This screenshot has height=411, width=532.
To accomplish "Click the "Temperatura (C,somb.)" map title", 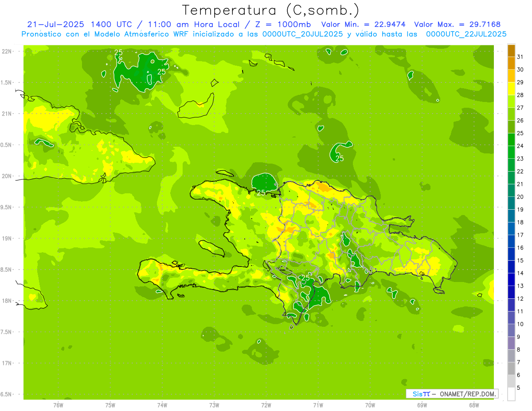I will click(271, 10).
